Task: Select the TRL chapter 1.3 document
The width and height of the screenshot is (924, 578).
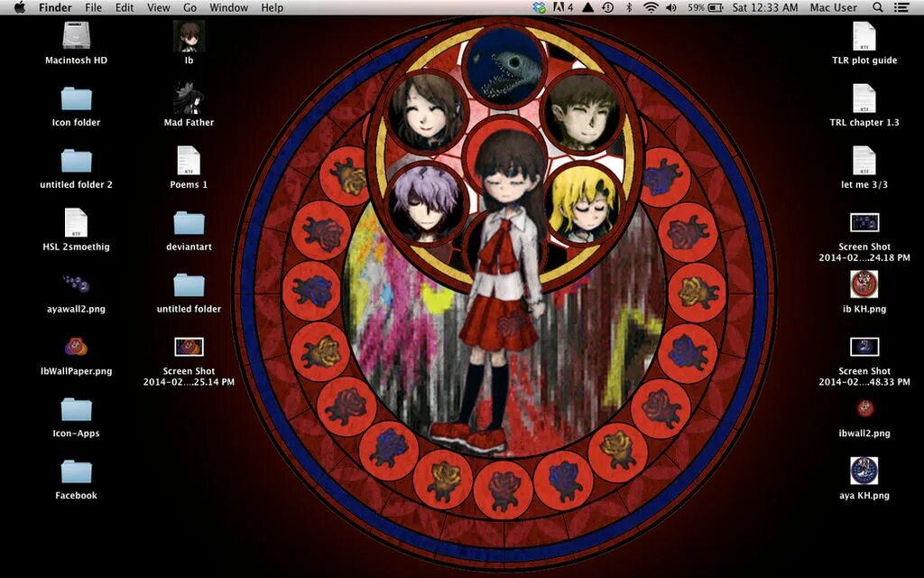Action: click(864, 98)
